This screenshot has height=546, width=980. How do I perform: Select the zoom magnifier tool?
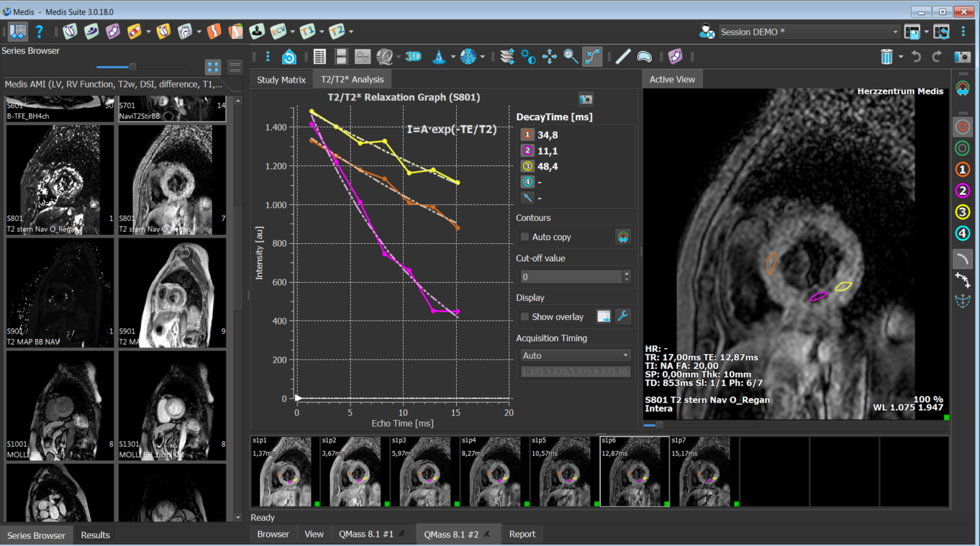coord(570,57)
